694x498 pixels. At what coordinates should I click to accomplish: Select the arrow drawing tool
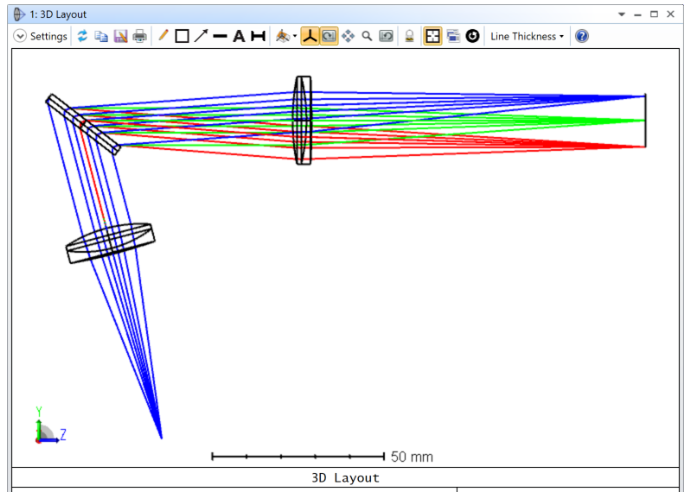click(201, 36)
